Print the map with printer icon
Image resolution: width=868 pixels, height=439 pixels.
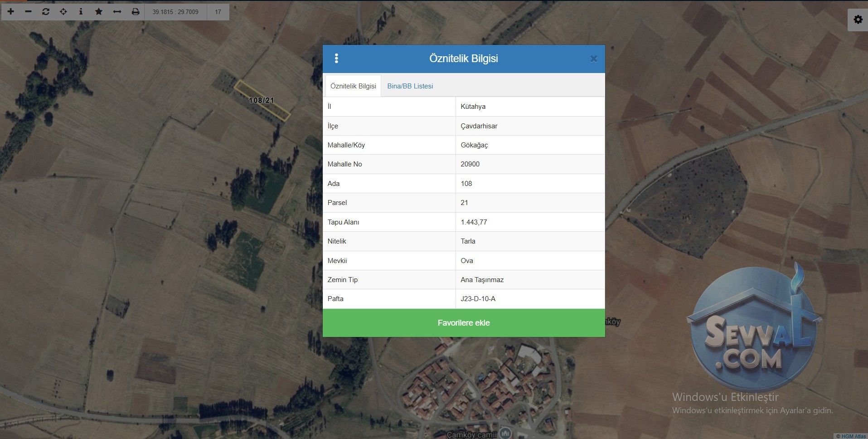[x=135, y=12]
